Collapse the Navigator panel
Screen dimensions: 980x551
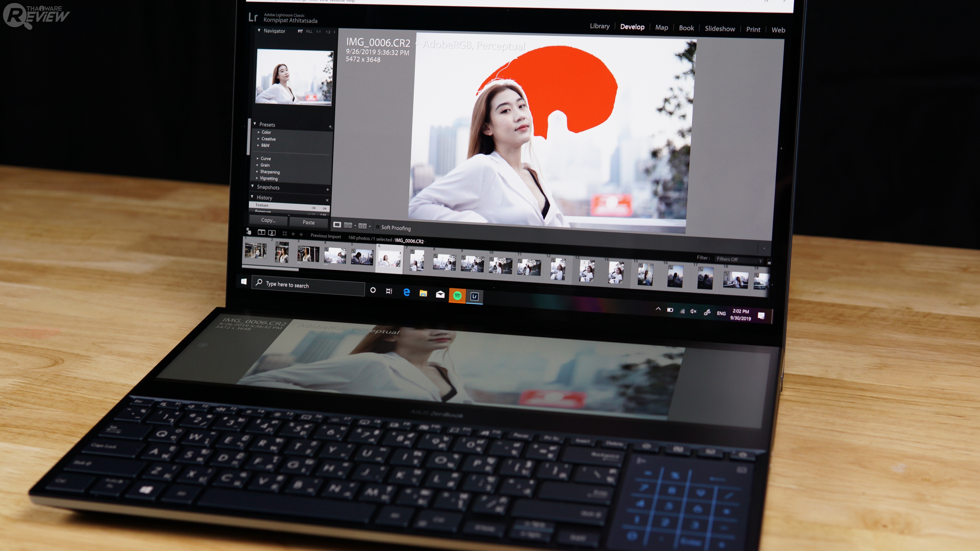259,30
